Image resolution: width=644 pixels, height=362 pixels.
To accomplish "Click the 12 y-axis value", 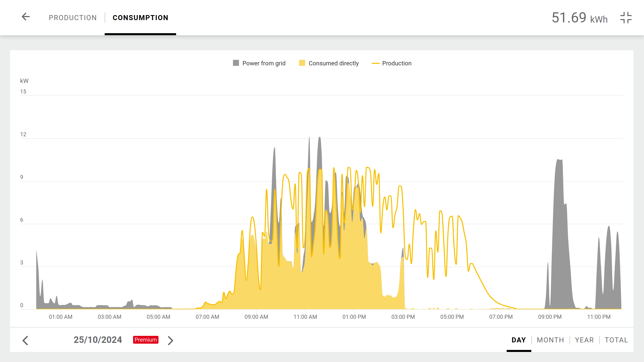I will click(23, 134).
